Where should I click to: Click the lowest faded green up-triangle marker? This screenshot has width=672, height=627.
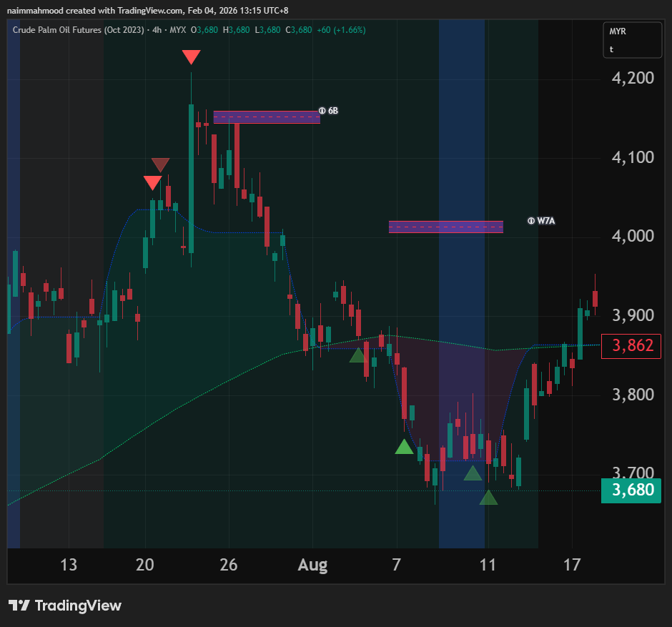(488, 498)
